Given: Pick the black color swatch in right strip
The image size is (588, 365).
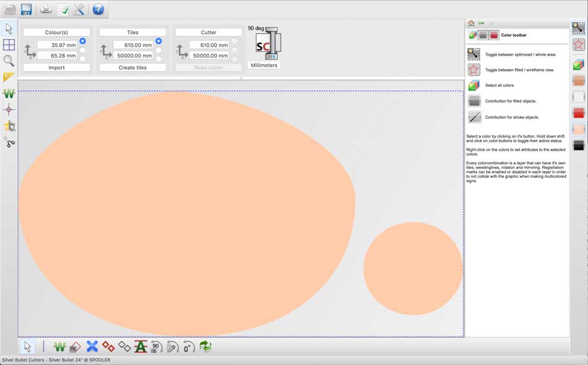Looking at the screenshot, I should click(x=578, y=146).
